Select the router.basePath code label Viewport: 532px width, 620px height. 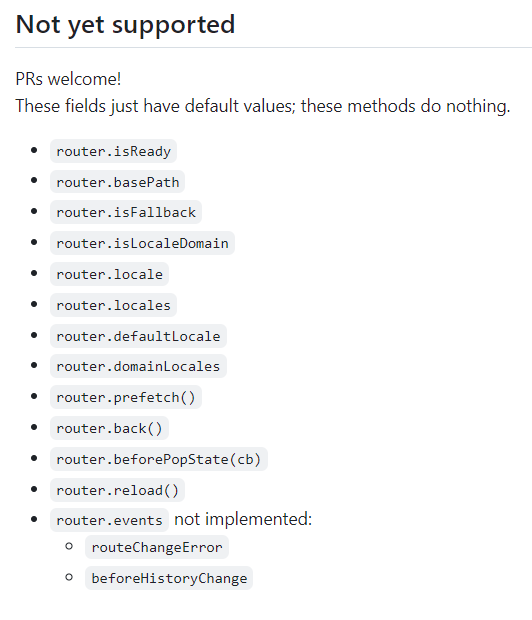click(x=117, y=182)
